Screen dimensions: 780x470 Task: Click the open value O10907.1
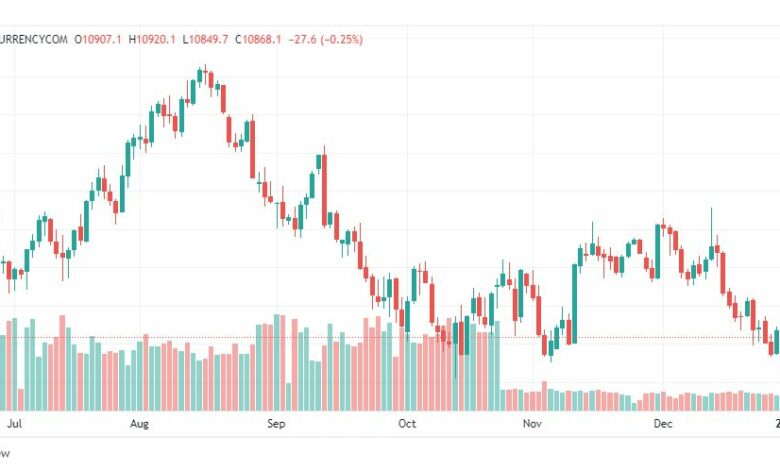tap(98, 39)
